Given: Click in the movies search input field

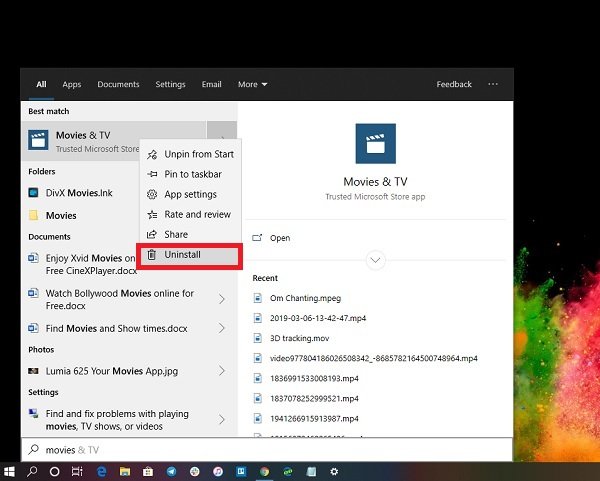Looking at the screenshot, I should (x=267, y=450).
